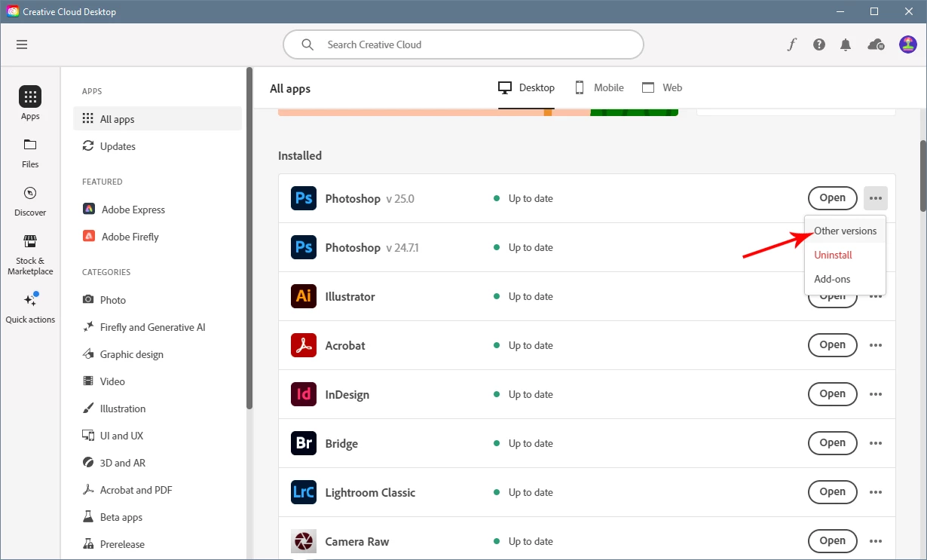Open Updates in the sidebar
This screenshot has width=927, height=560.
tap(158, 146)
